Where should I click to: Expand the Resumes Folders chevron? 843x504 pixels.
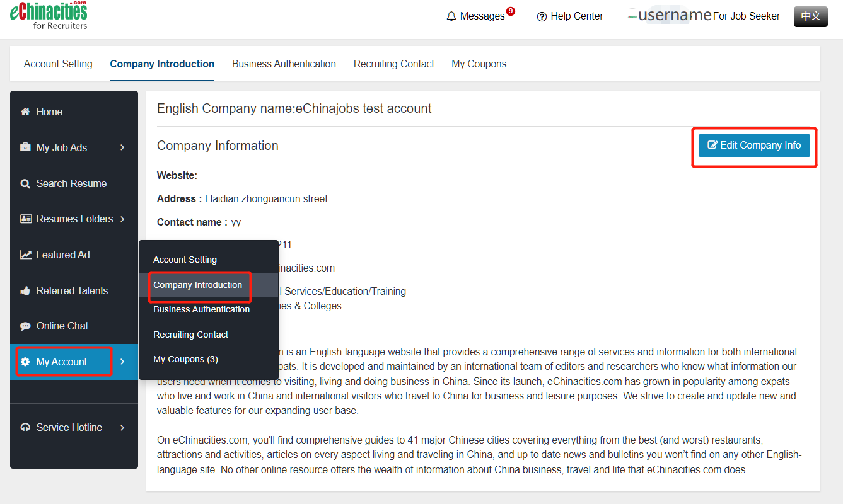(122, 219)
